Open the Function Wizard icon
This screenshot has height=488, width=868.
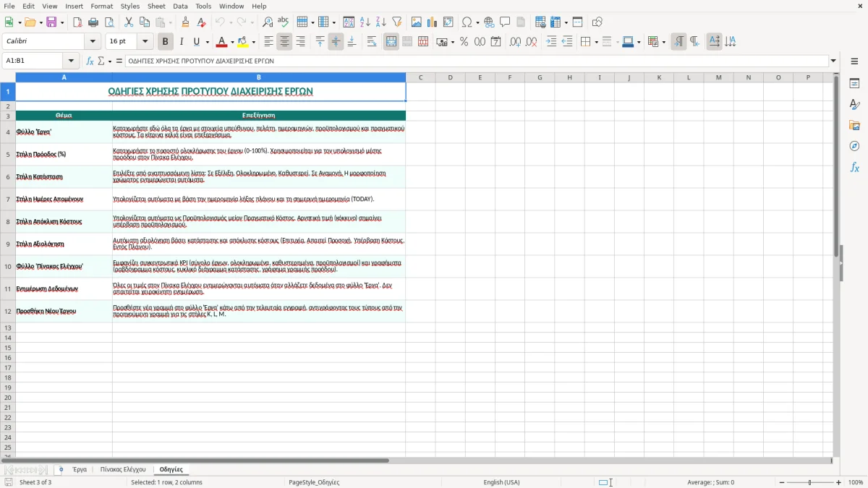click(90, 61)
